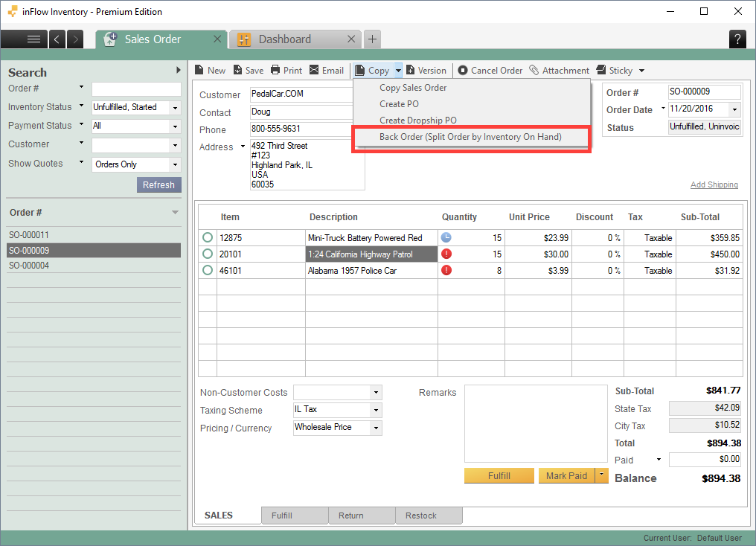Go back with the left arrow
756x546 pixels.
coord(57,39)
